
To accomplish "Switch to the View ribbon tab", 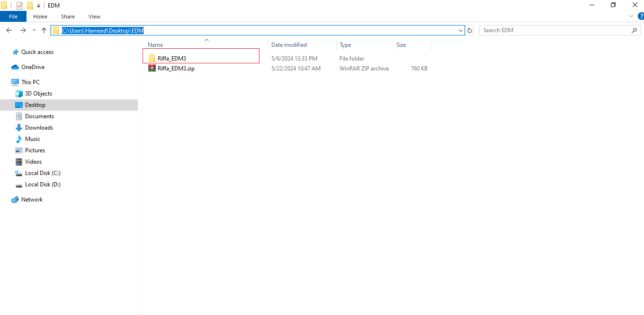I will 94,17.
